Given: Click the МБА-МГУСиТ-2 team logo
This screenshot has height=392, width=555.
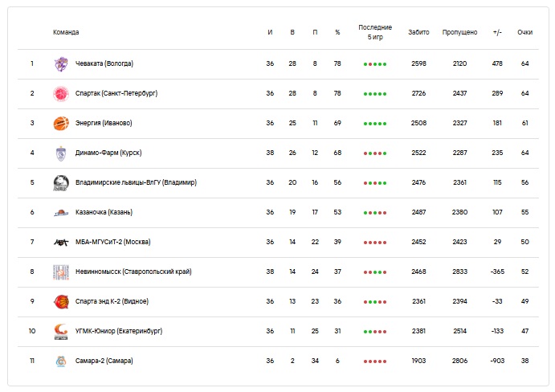Looking at the screenshot, I should click(x=61, y=243).
